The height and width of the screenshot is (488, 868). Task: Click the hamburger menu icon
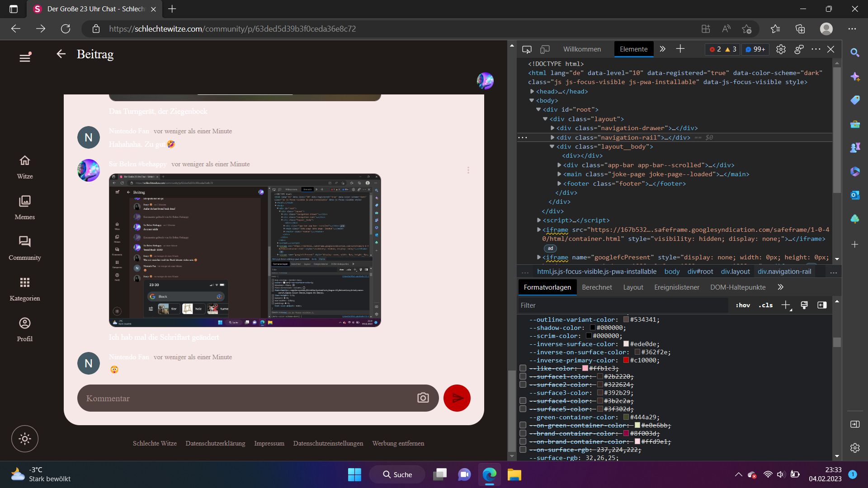(x=25, y=57)
